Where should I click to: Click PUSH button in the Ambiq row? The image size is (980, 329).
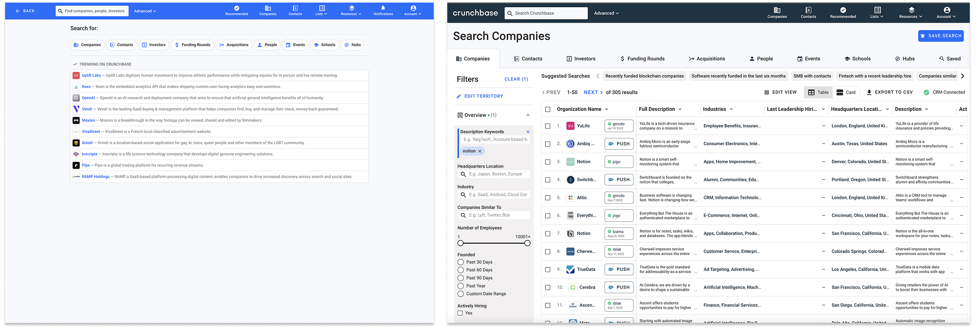(619, 144)
